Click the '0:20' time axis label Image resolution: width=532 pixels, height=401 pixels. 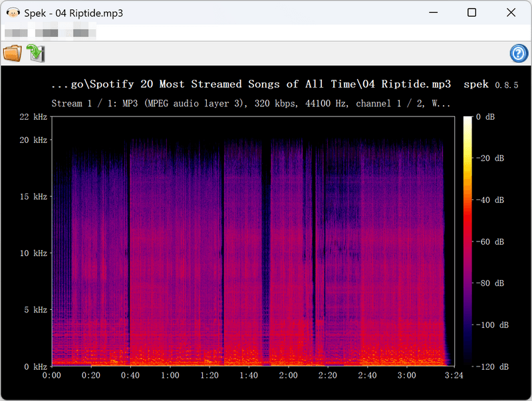pos(91,376)
